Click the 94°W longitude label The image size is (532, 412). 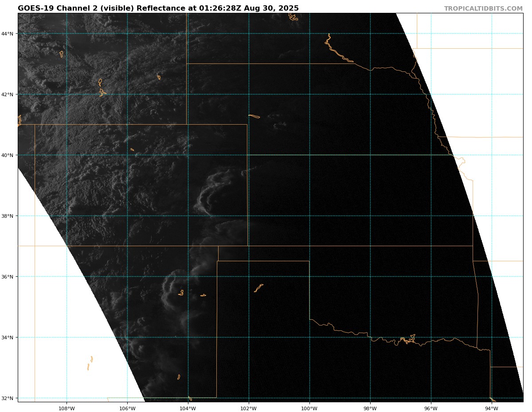coord(492,408)
